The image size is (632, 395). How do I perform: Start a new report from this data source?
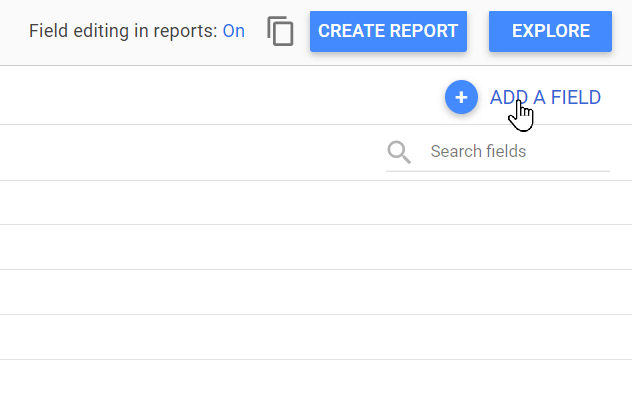[388, 31]
